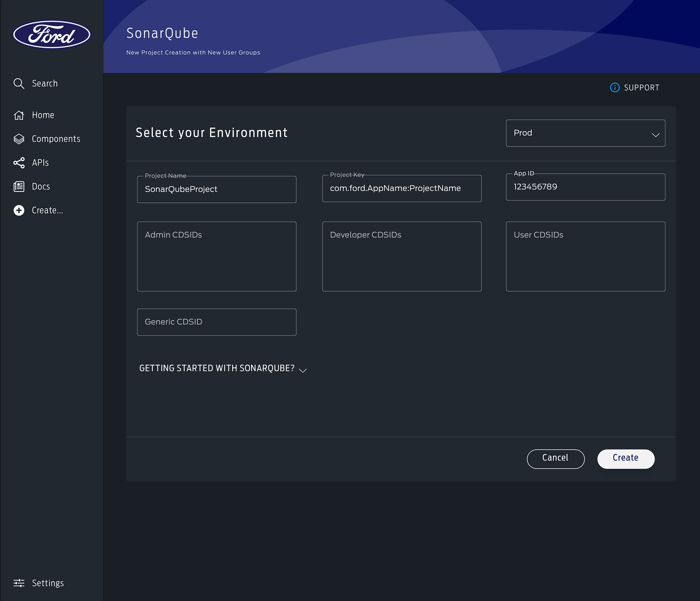The width and height of the screenshot is (700, 601).
Task: Click the Create button to submit
Action: click(626, 459)
